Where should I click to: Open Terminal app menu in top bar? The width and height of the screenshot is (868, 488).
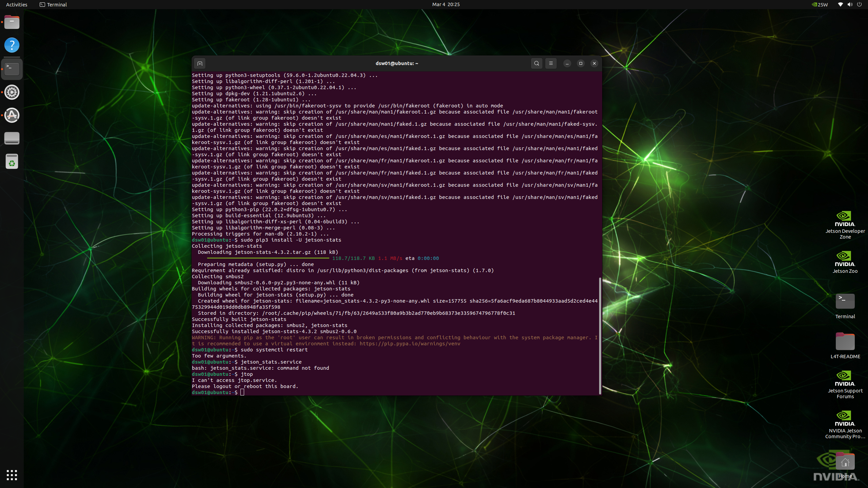point(53,4)
